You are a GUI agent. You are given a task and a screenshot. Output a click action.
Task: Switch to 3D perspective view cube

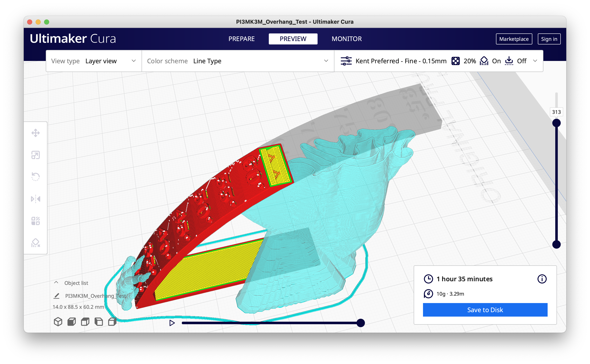coord(58,322)
